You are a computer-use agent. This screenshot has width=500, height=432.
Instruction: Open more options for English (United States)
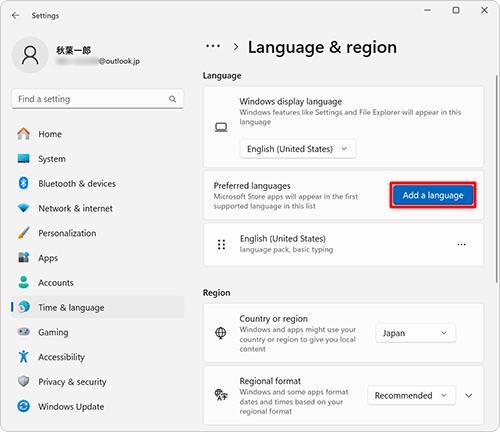(x=461, y=244)
